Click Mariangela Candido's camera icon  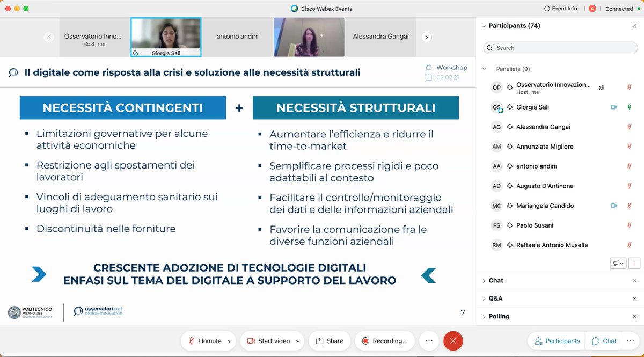[x=614, y=206]
